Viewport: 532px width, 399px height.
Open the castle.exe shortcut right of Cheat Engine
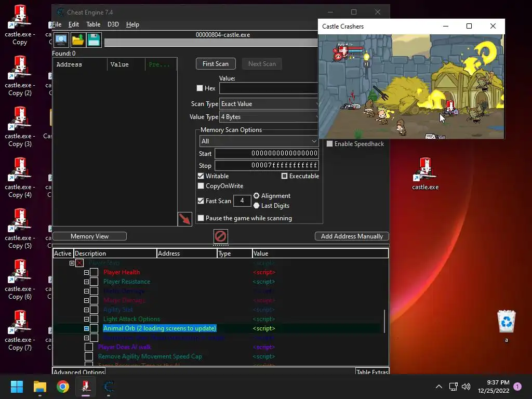tap(425, 174)
